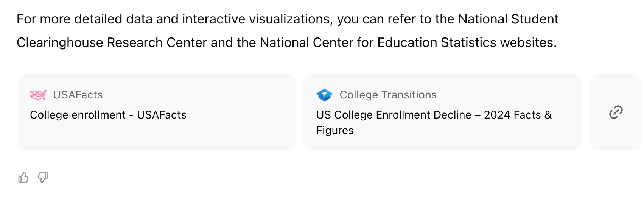This screenshot has height=203, width=644.
Task: Open the 'College enrollment - USAFacts' link
Action: pos(108,115)
